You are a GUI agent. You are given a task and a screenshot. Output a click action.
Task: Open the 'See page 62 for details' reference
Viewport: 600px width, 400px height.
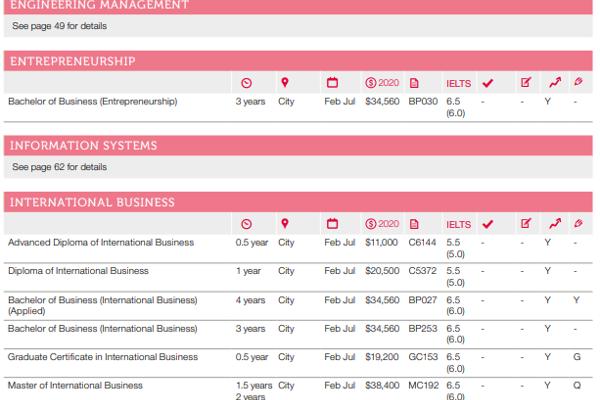[59, 167]
